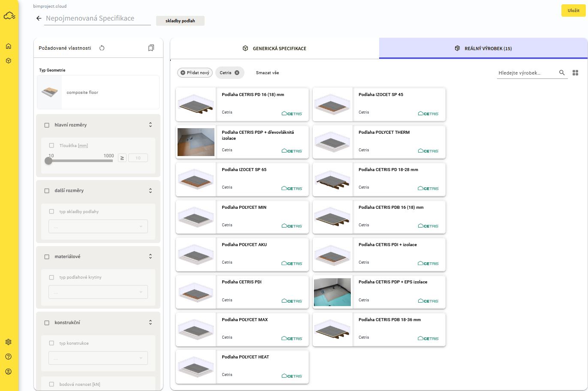
Task: Click the Tloušťka slider track
Action: (81, 161)
